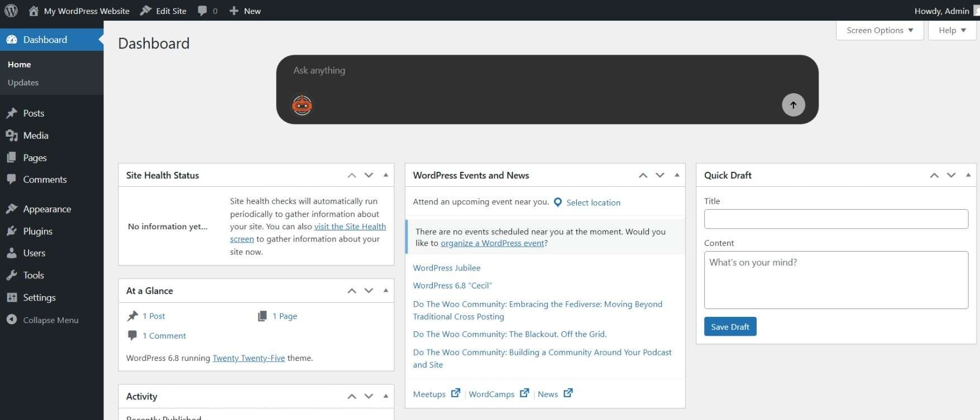Open Plugins from the sidebar
Image resolution: width=980 pixels, height=420 pixels.
click(37, 231)
